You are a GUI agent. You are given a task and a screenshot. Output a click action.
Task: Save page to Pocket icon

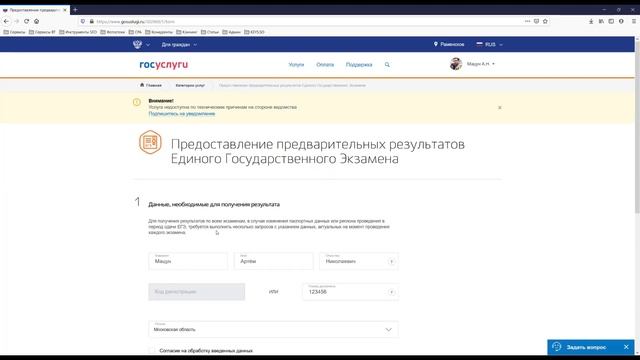click(536, 21)
